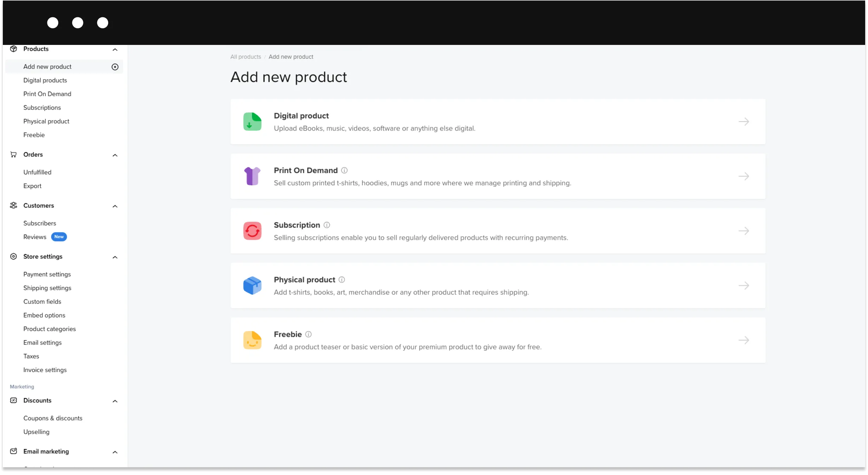This screenshot has height=475, width=868.
Task: Select the Digital product title
Action: pos(301,116)
